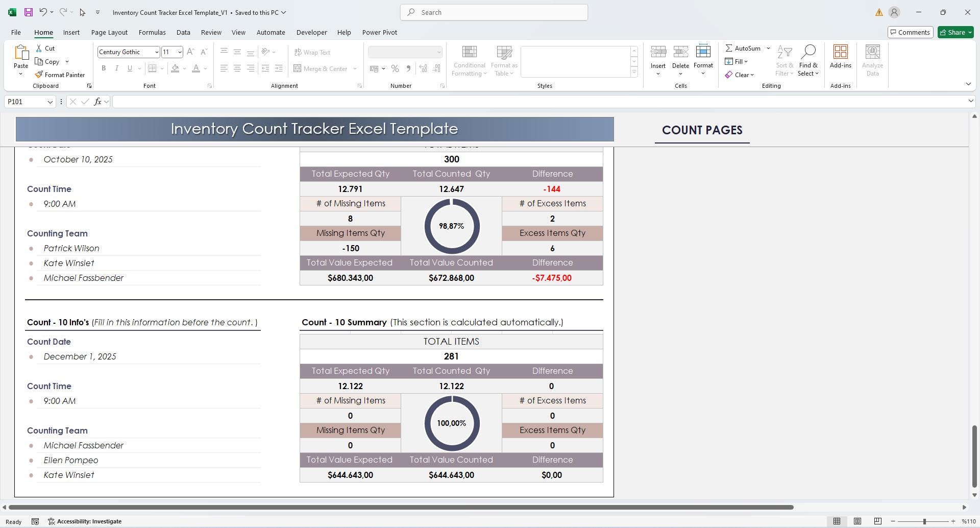
Task: Click the Delete cells icon
Action: 680,52
